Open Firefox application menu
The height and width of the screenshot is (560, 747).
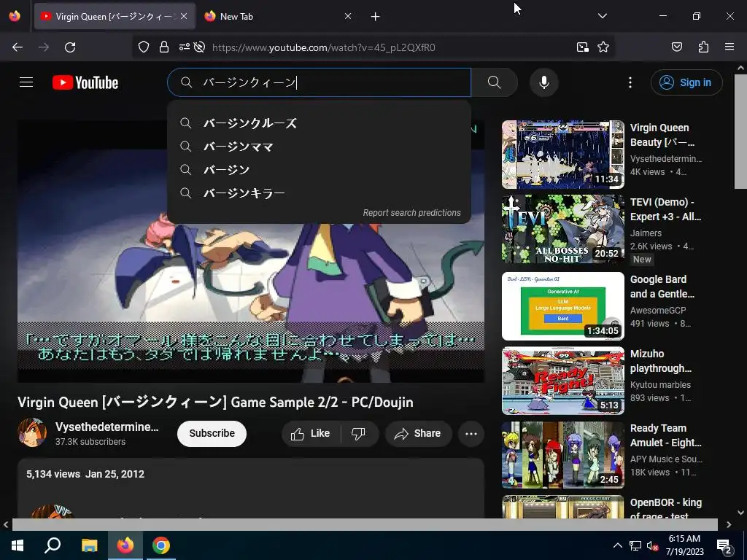tap(729, 47)
